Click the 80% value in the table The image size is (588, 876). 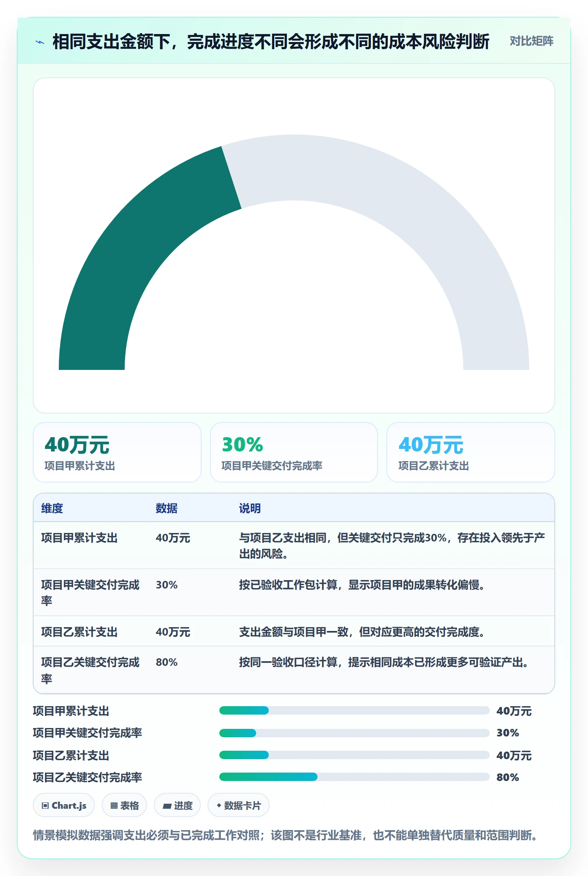click(167, 662)
